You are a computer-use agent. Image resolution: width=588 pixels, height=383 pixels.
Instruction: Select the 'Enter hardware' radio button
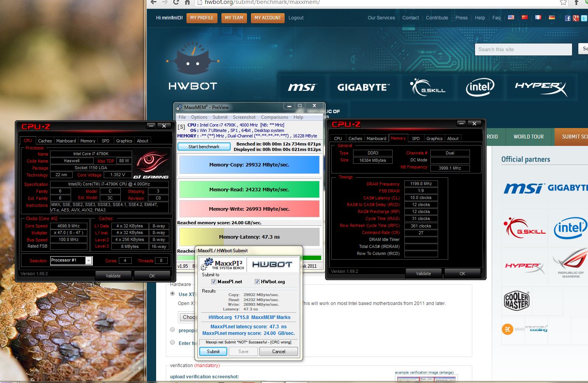(172, 342)
